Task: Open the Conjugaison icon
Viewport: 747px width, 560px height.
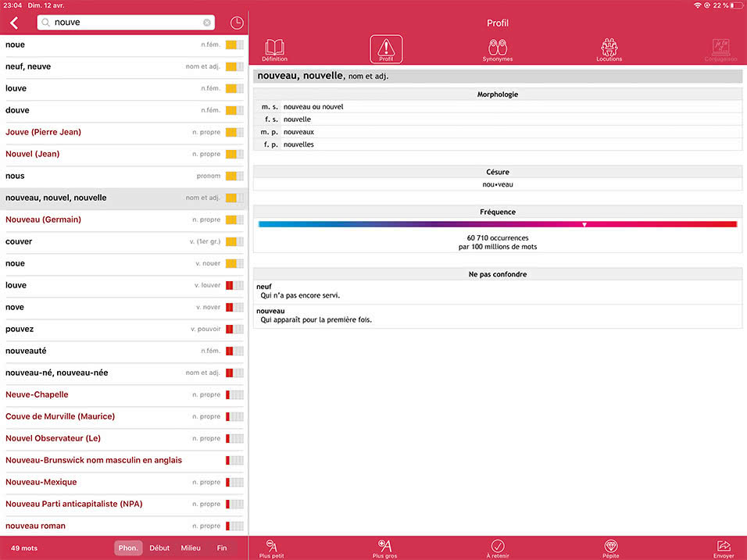Action: point(720,50)
